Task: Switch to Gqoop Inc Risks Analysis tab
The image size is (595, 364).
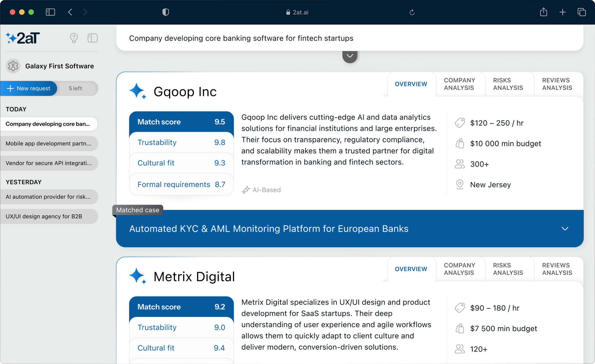Action: point(508,84)
